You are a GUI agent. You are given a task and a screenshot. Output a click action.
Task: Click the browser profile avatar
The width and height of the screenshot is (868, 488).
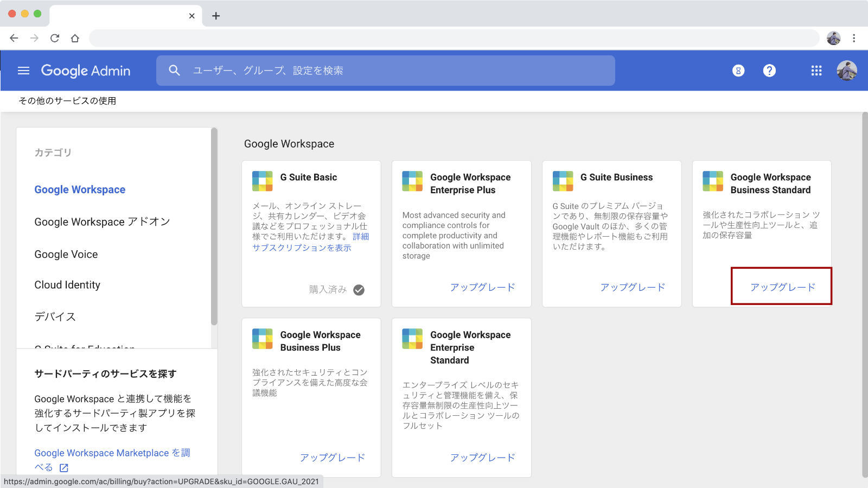click(x=834, y=38)
